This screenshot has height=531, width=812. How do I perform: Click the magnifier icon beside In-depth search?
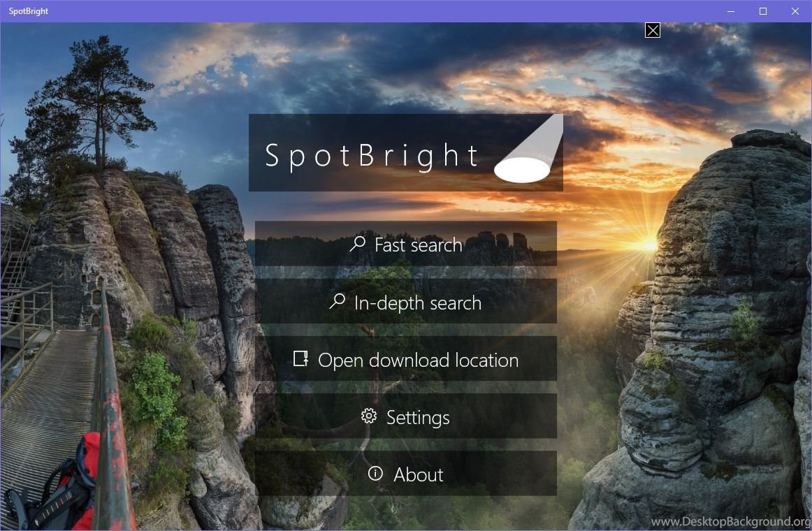pyautogui.click(x=337, y=301)
